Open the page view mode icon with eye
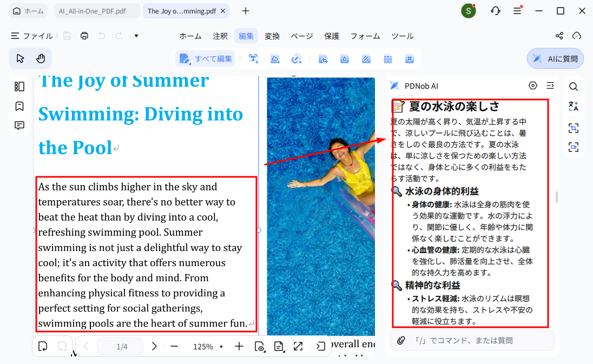The width and height of the screenshot is (593, 364). 260,346
